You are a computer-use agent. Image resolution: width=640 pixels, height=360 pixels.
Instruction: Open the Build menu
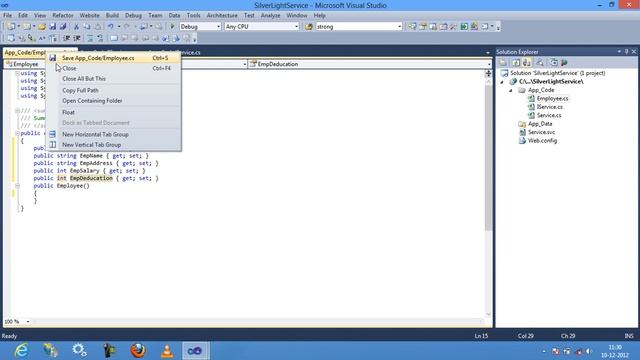pos(112,16)
